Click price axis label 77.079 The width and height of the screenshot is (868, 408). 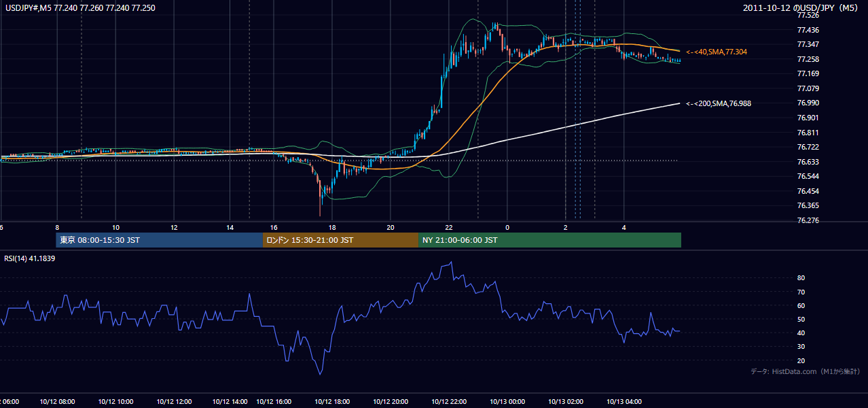pyautogui.click(x=808, y=88)
